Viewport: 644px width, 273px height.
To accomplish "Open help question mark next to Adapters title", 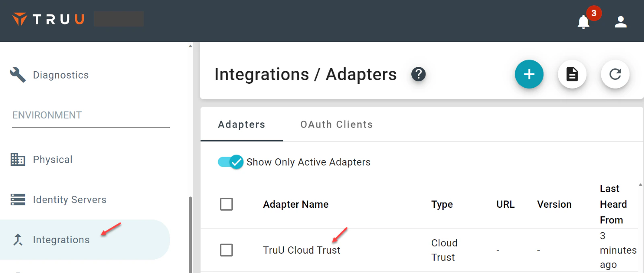I will [418, 74].
